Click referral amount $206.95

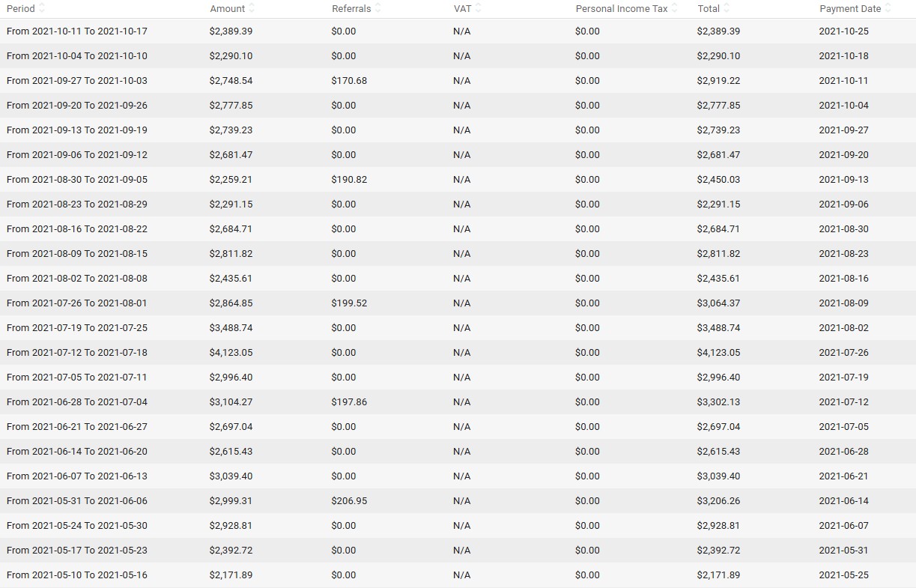[x=349, y=501]
